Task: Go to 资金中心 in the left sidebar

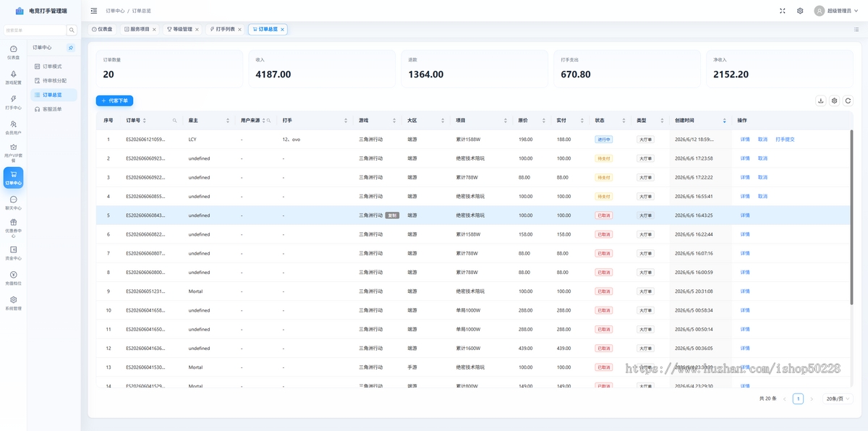Action: pos(13,252)
